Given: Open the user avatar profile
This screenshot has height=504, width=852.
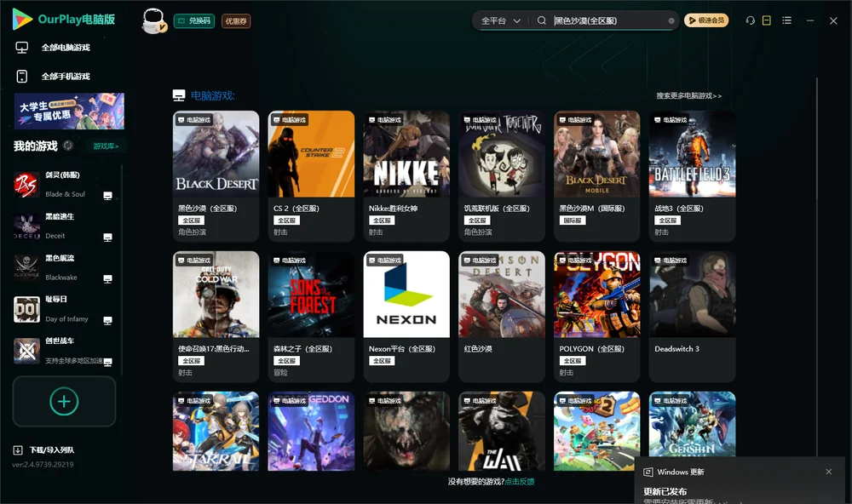Looking at the screenshot, I should pyautogui.click(x=153, y=21).
